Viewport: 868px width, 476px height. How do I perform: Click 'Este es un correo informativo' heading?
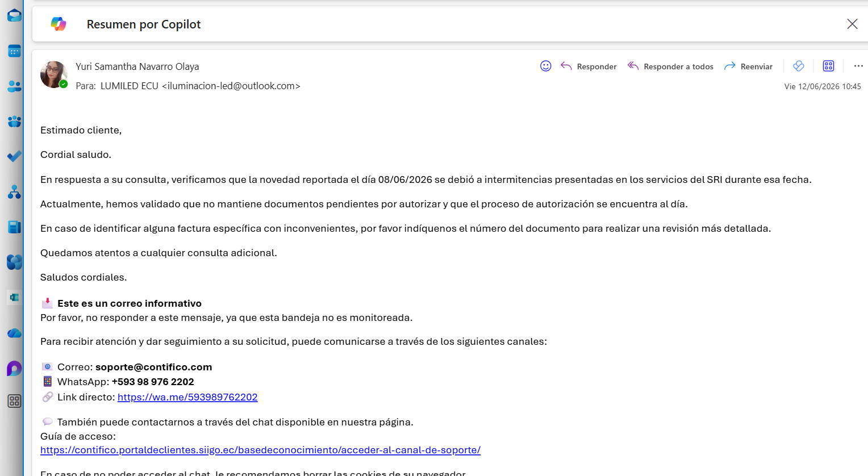130,303
